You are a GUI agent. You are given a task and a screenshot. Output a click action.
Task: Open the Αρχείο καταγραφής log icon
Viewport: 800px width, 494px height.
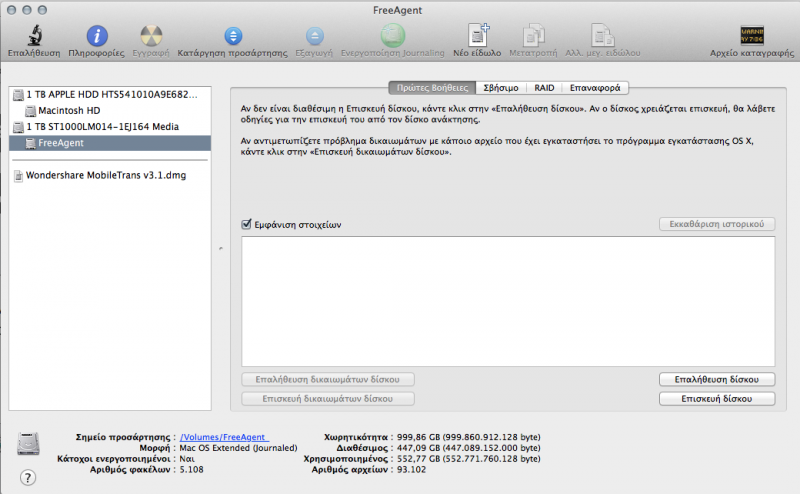point(752,36)
